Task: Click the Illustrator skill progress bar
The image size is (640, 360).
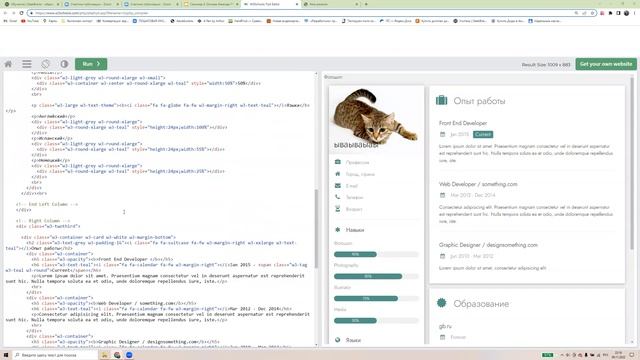Action: coord(376,298)
